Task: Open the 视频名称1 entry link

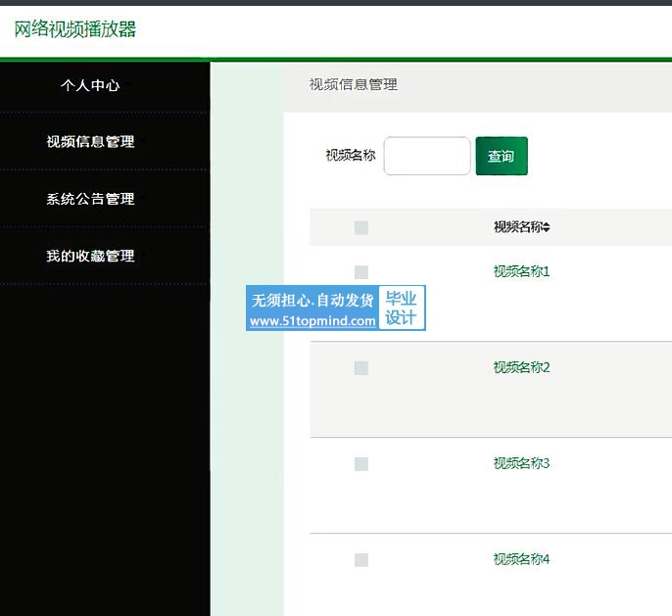Action: 521,271
